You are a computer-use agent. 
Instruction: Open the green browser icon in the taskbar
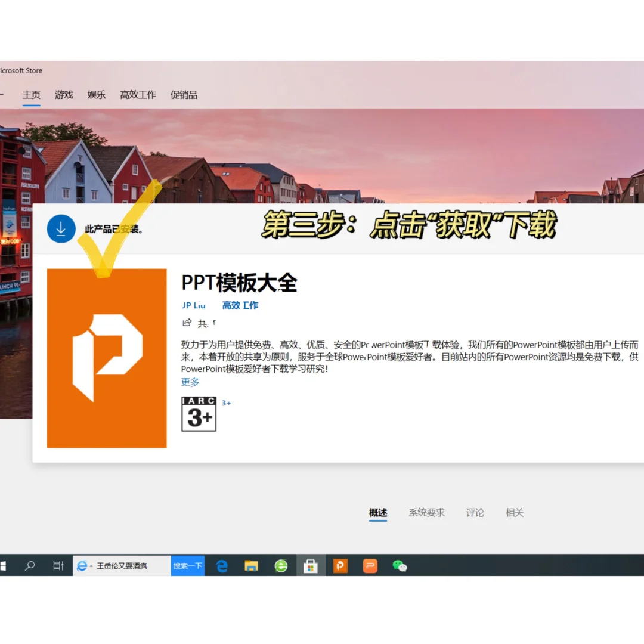[281, 565]
